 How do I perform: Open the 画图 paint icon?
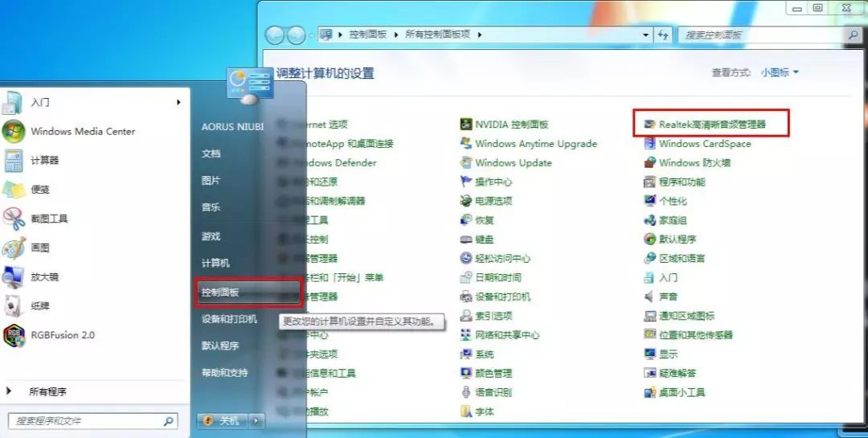[x=14, y=248]
